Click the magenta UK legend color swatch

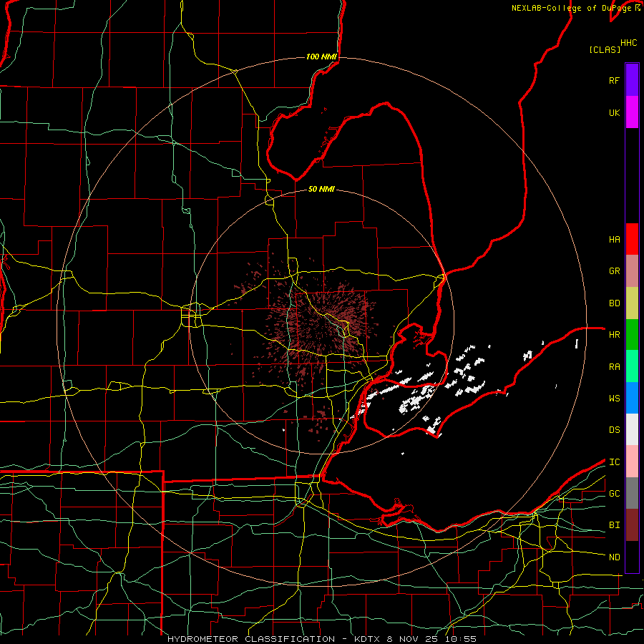click(632, 112)
